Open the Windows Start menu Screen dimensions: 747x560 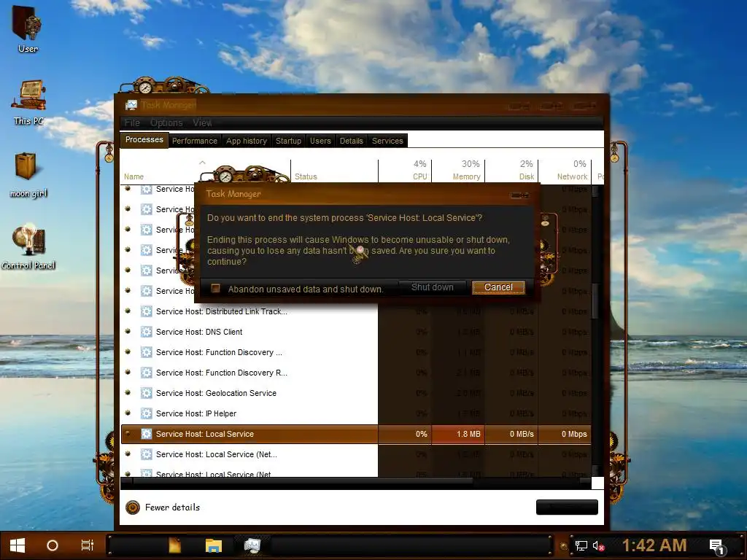point(18,545)
